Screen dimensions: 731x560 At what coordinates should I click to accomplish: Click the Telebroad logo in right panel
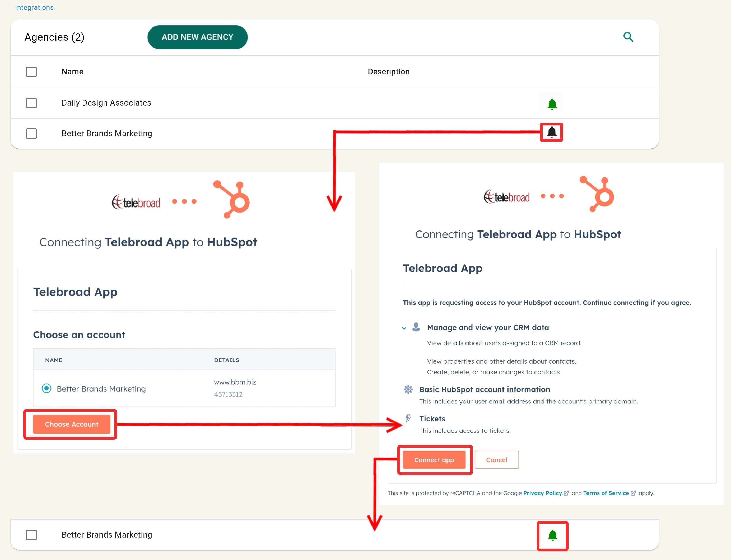(x=506, y=197)
